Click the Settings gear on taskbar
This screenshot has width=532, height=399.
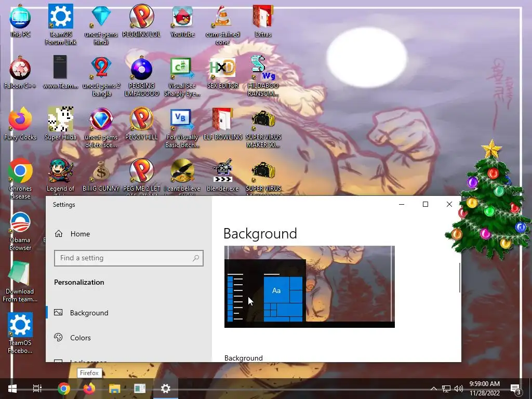click(166, 389)
